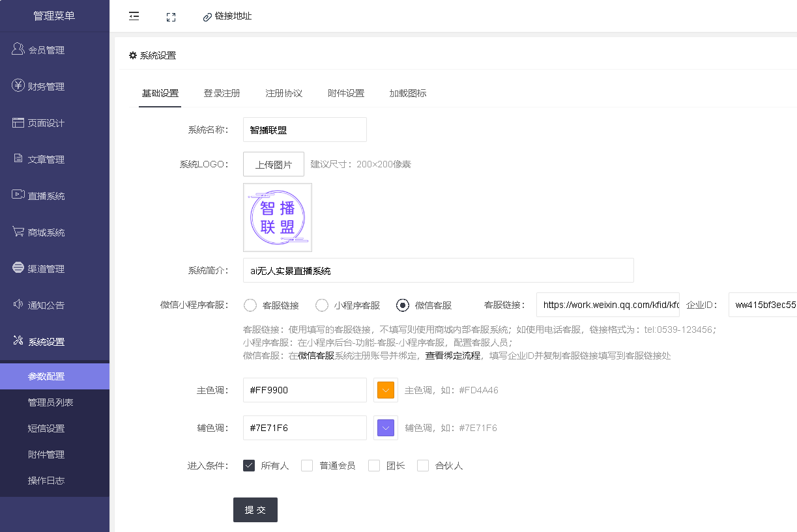
Task: Open 操作日志 in the sidebar submenu
Action: [x=55, y=481]
